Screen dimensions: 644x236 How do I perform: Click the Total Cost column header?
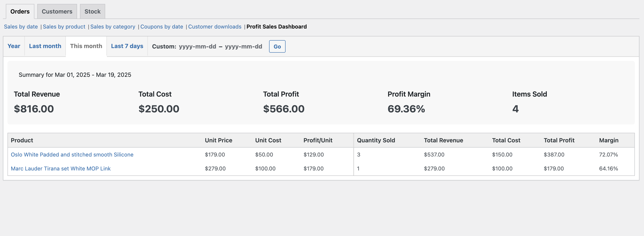coord(506,140)
